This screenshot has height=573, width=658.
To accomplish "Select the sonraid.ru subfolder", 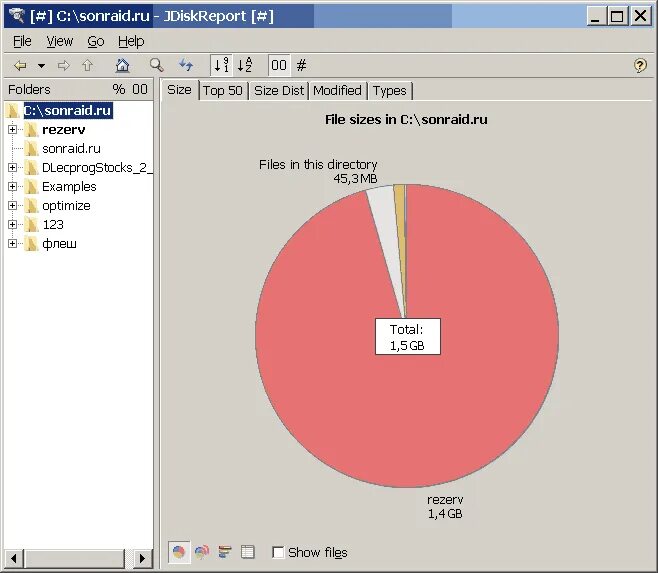I will [x=71, y=149].
